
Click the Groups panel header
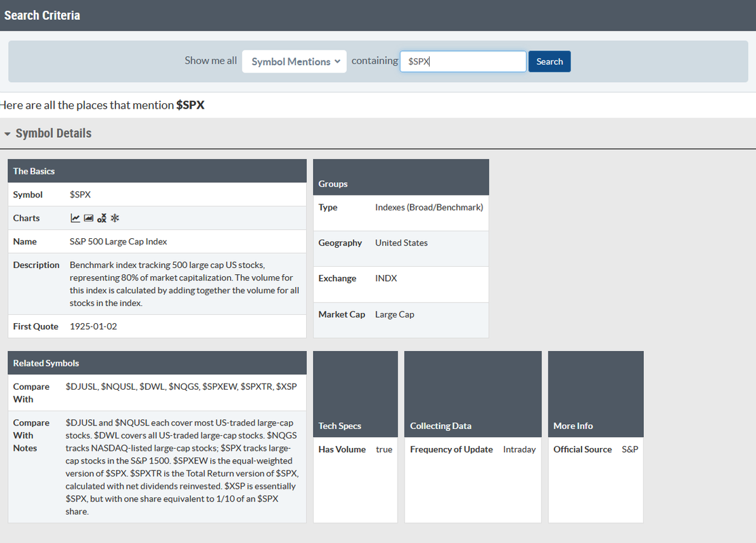pos(401,177)
